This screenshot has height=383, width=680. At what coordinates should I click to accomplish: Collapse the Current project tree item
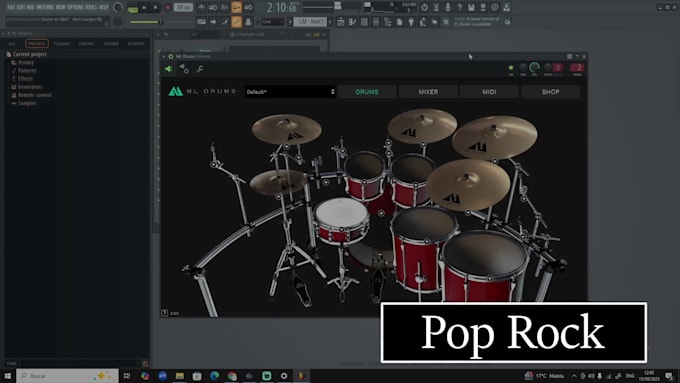point(26,54)
